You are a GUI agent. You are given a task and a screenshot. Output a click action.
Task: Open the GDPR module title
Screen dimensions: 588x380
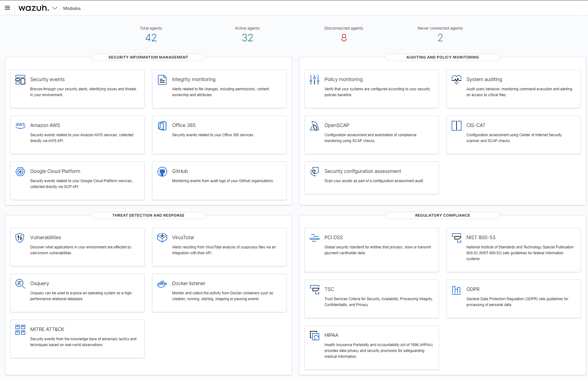473,289
